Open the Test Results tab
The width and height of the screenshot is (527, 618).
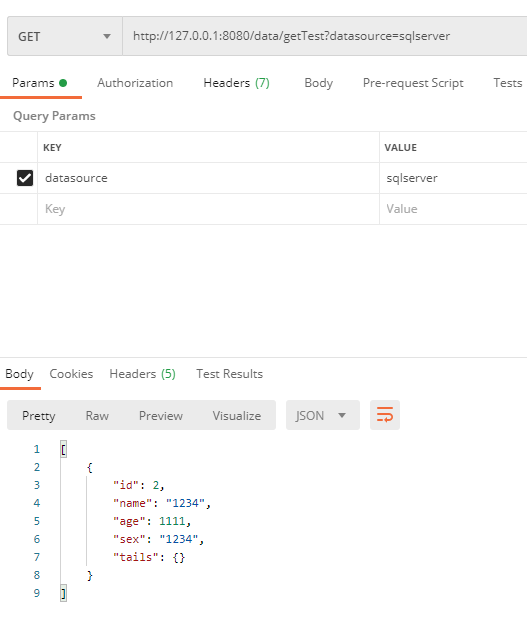coord(229,374)
